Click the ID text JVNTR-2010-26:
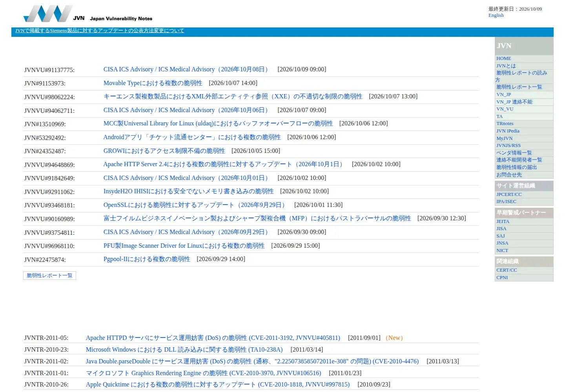This screenshot has height=392, width=565. pos(46,385)
